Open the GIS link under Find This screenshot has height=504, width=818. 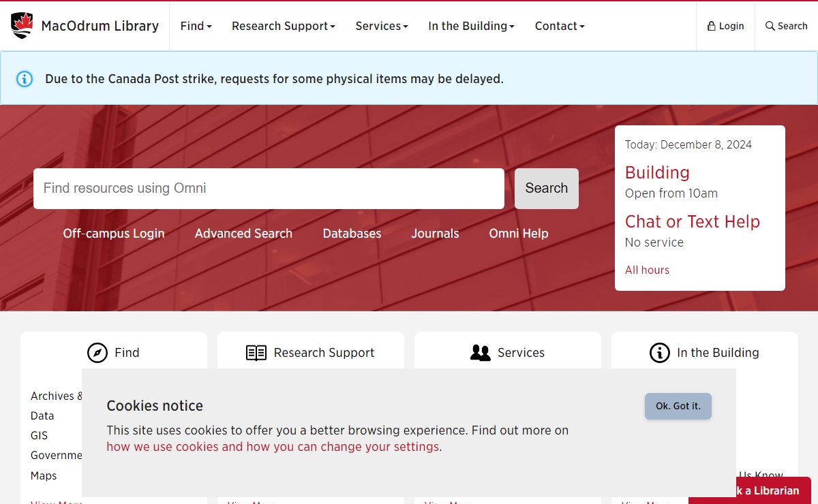coord(39,435)
